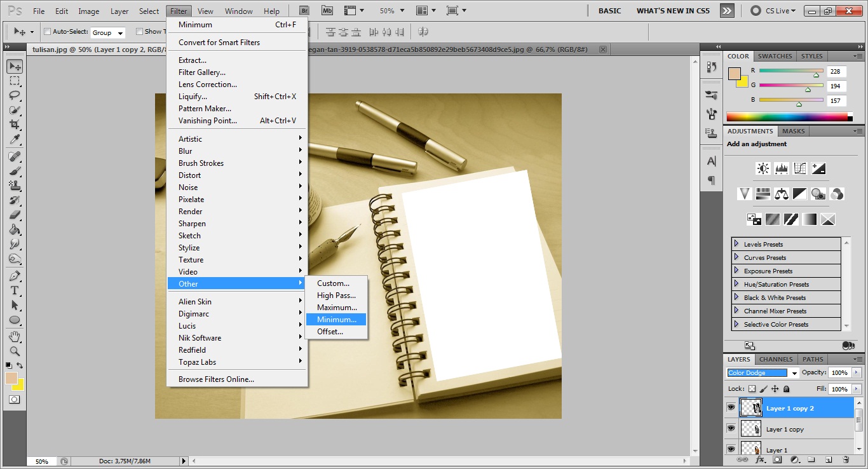
Task: Enable the Auto-Select checkbox
Action: [x=48, y=32]
